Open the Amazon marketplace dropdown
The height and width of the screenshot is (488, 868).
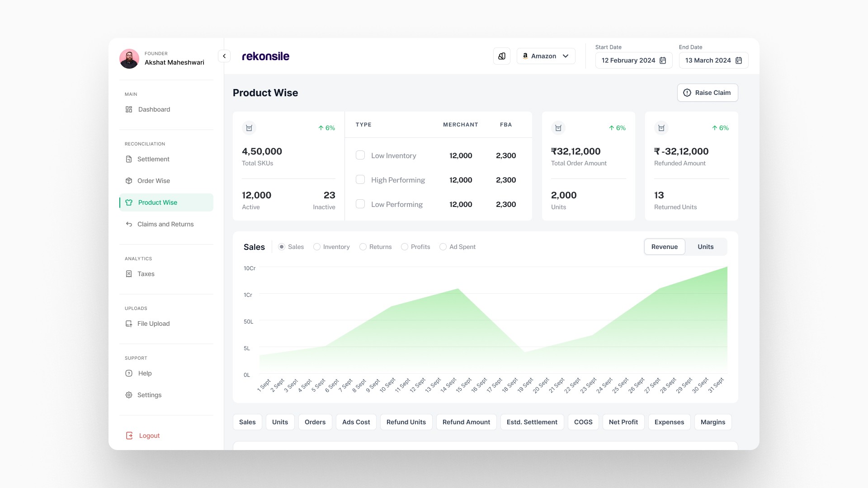546,56
